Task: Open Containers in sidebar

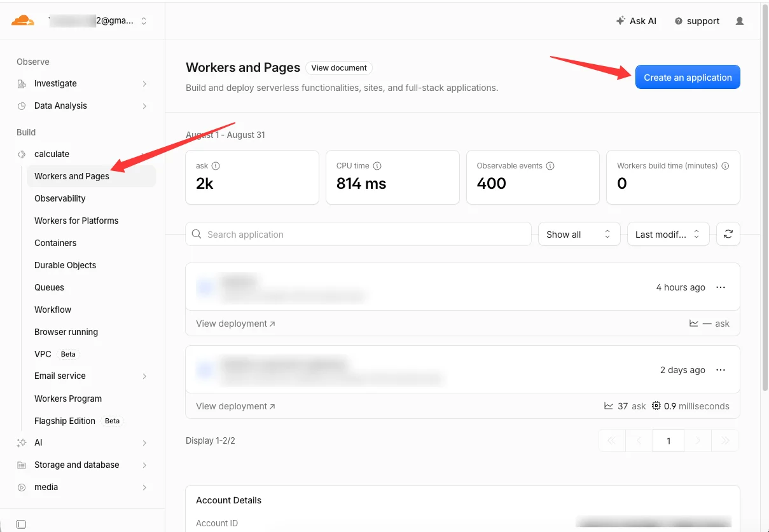Action: tap(55, 243)
